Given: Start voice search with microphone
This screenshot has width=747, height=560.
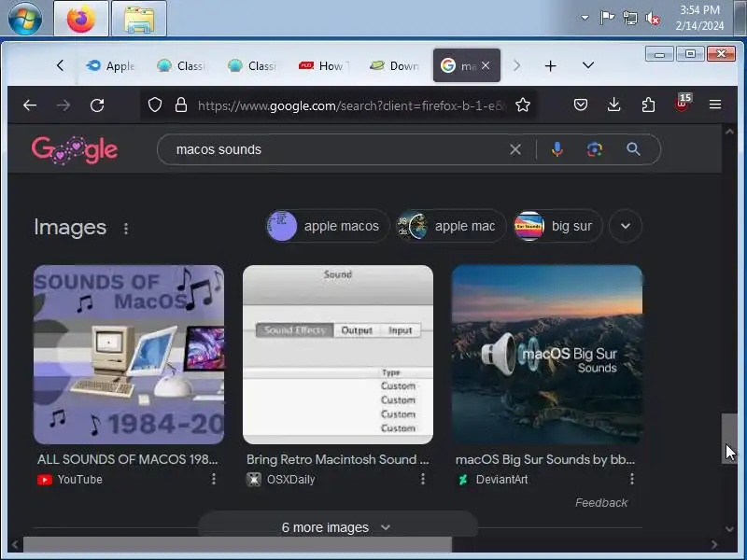Looking at the screenshot, I should 557,149.
